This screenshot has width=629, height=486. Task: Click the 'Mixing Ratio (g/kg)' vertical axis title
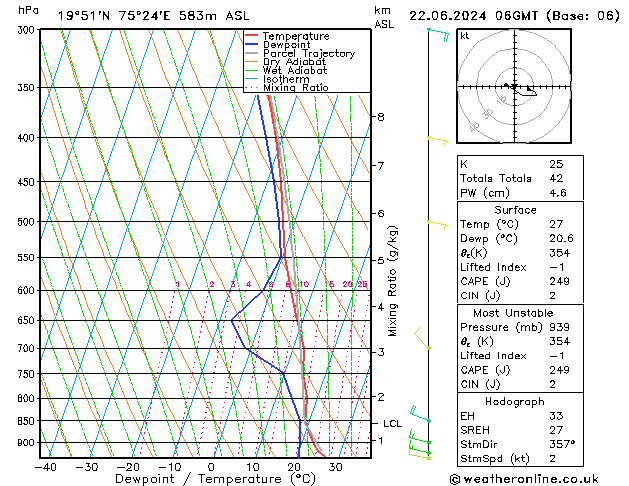393,281
